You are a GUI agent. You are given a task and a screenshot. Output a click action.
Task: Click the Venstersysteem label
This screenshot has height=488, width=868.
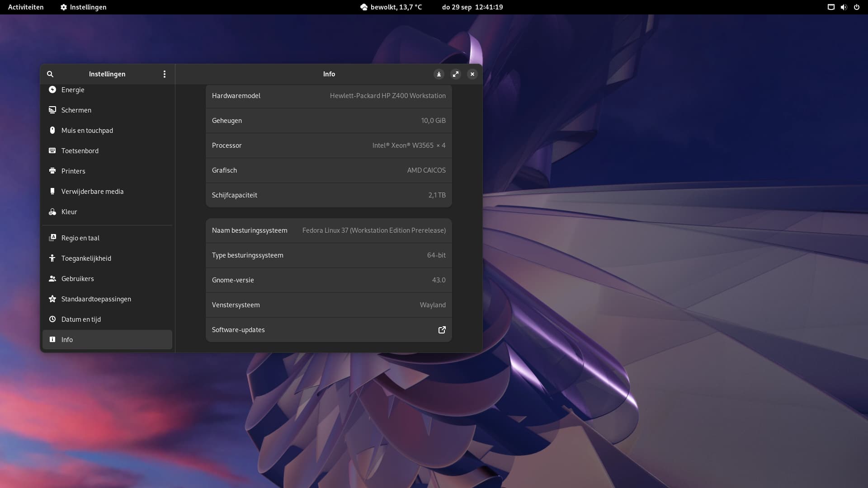(x=236, y=305)
